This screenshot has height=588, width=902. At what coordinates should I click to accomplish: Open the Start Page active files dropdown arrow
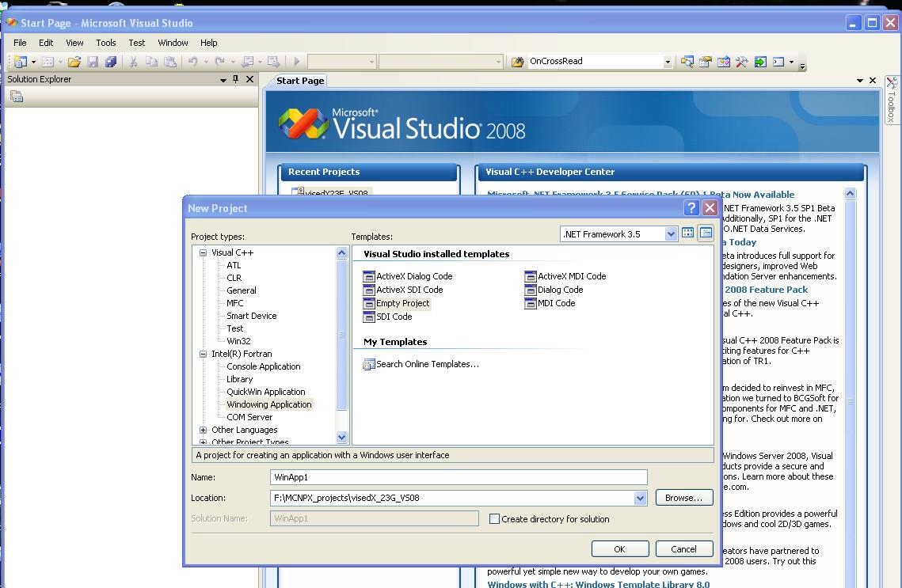[860, 81]
